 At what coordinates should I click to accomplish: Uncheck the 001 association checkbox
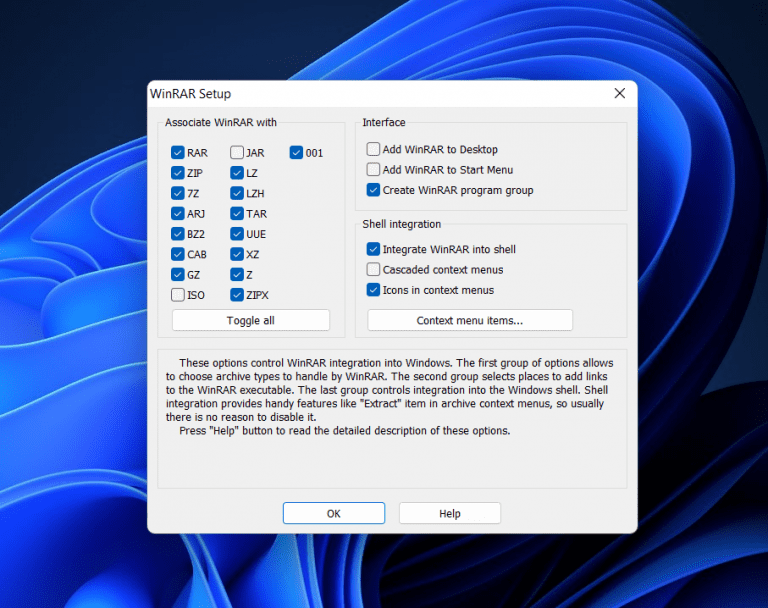point(296,153)
